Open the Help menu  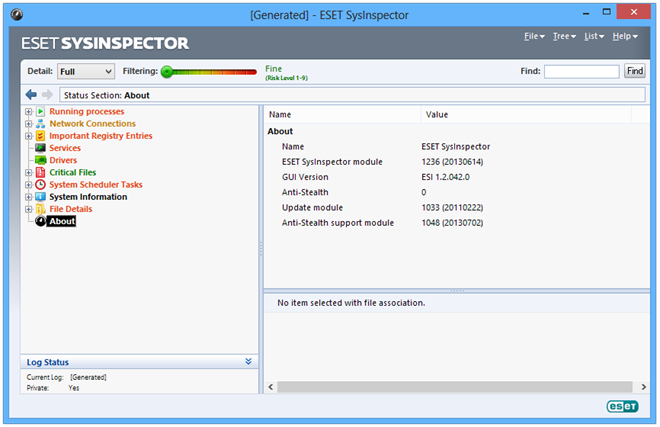tap(625, 36)
